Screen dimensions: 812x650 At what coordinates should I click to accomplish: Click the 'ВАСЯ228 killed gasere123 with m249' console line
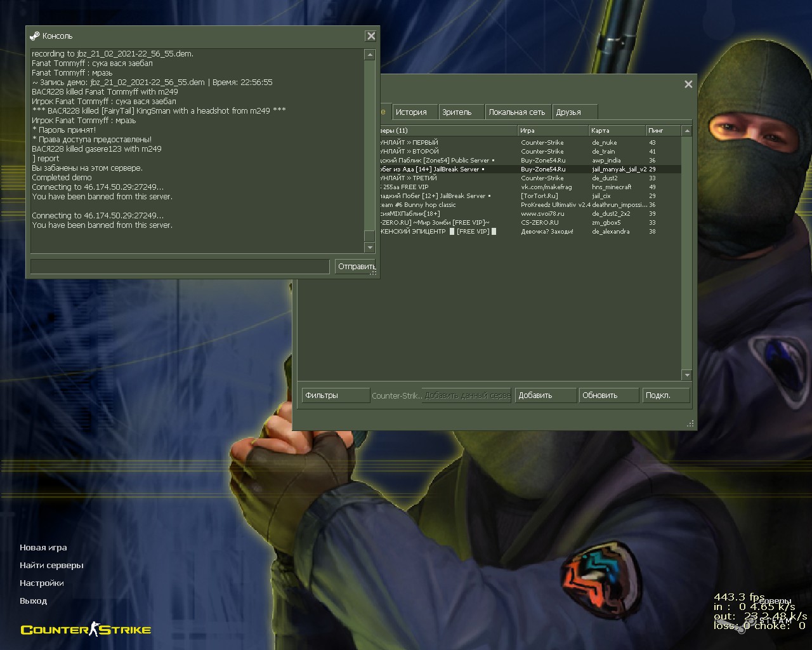tap(96, 149)
